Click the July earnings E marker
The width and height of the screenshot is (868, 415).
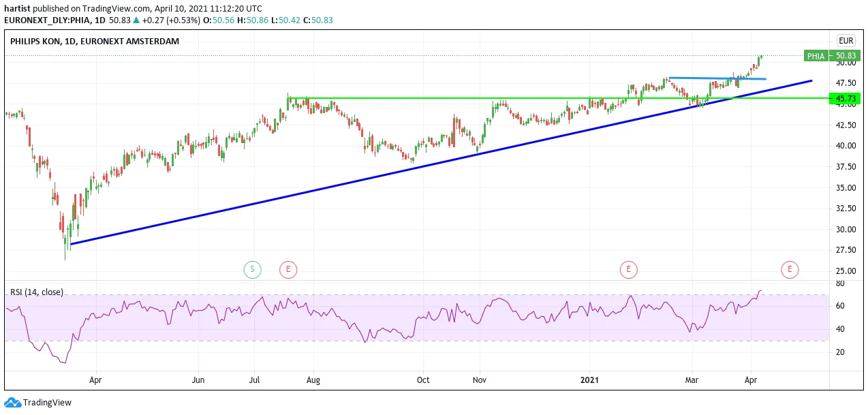click(288, 270)
